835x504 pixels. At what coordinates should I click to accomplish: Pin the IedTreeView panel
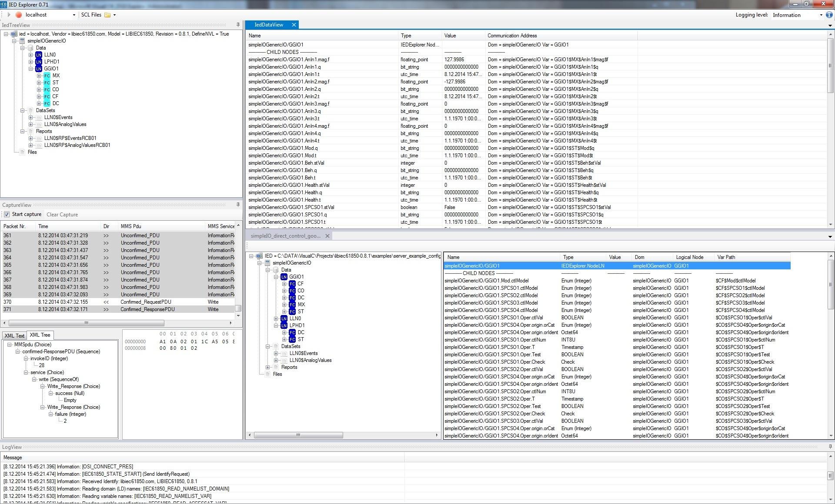pos(238,25)
